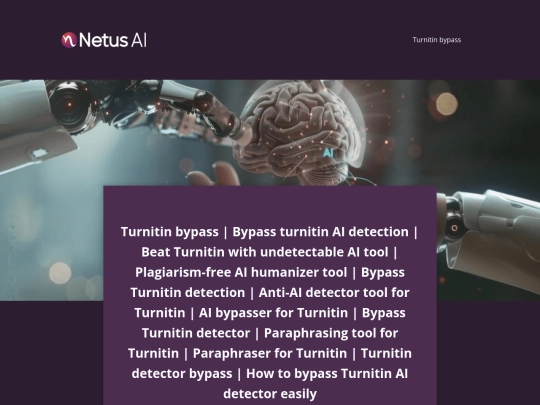Viewport: 540px width, 405px height.
Task: Click the 'Turnitin bypass | Bypass turnitin AI detection' heading
Action: coord(270,313)
